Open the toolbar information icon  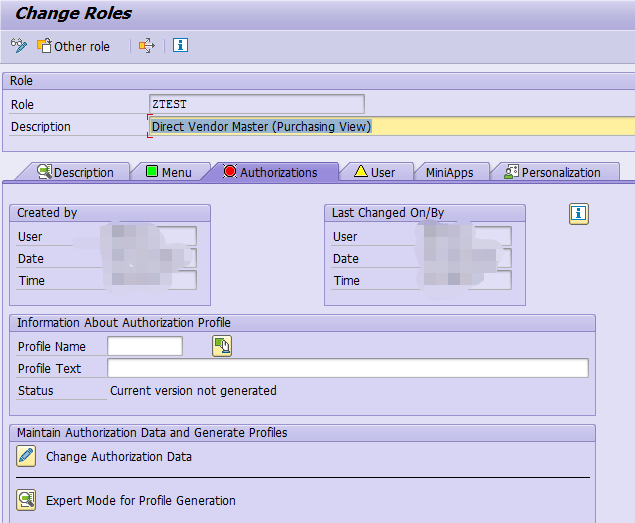pyautogui.click(x=180, y=45)
